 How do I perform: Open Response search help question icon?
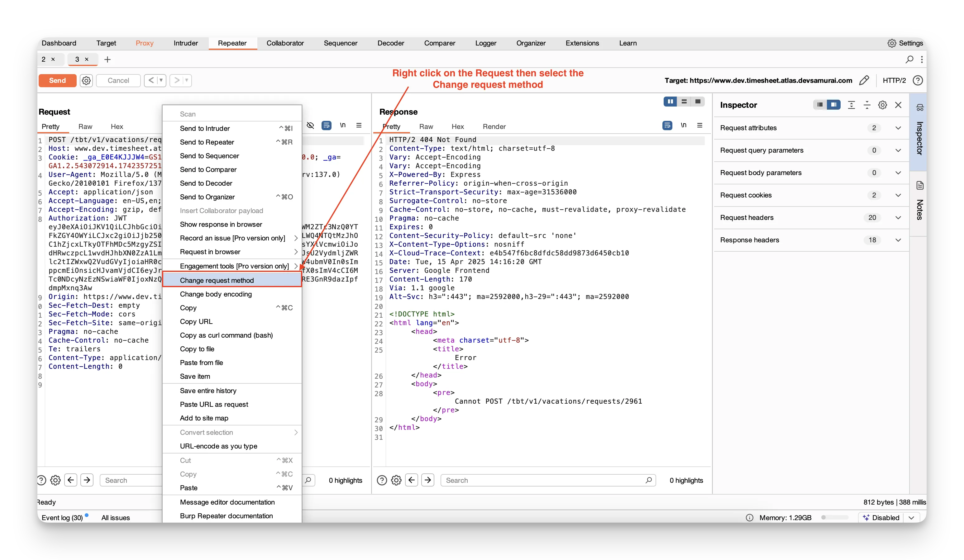[382, 481]
